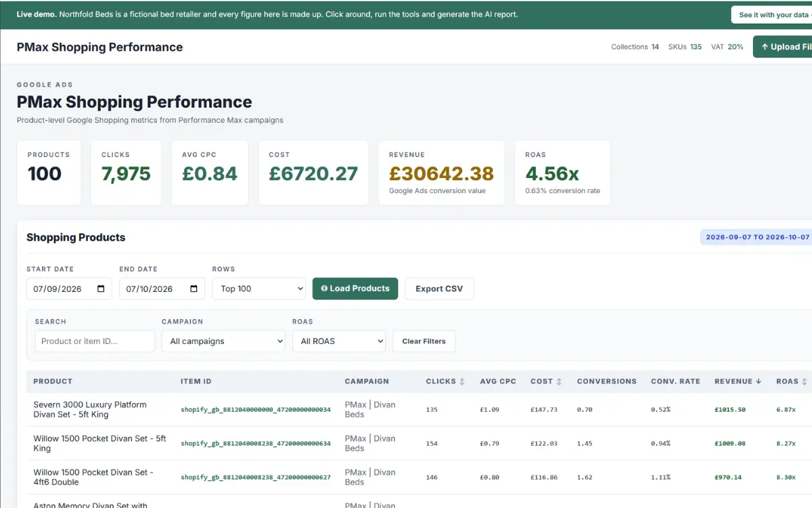Sort table by Cost column arrows
Screen dimensions: 812x508
click(x=559, y=381)
